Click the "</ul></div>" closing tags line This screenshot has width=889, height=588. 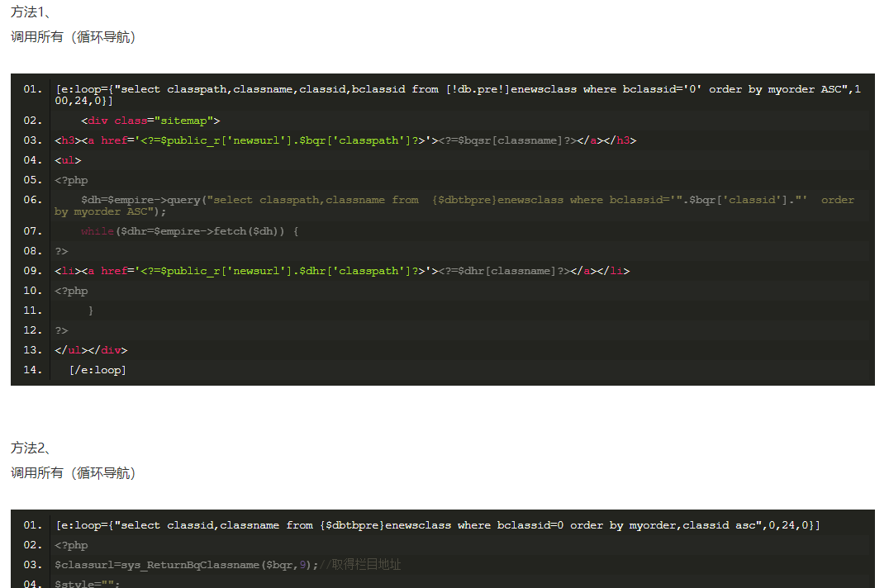coord(91,350)
